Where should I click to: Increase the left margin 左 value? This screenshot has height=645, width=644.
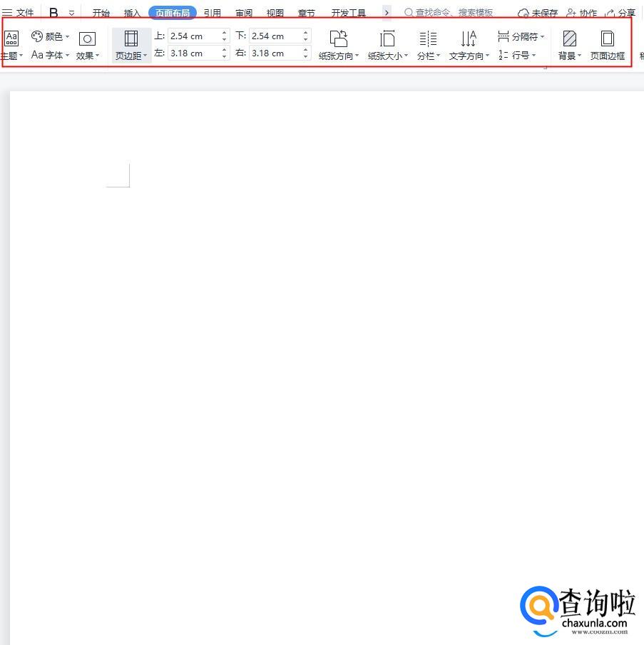click(x=224, y=50)
